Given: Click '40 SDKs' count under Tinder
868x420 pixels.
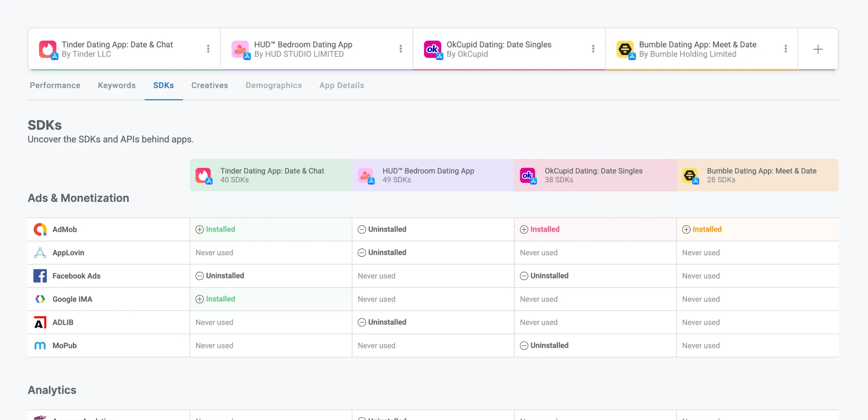Looking at the screenshot, I should point(234,180).
